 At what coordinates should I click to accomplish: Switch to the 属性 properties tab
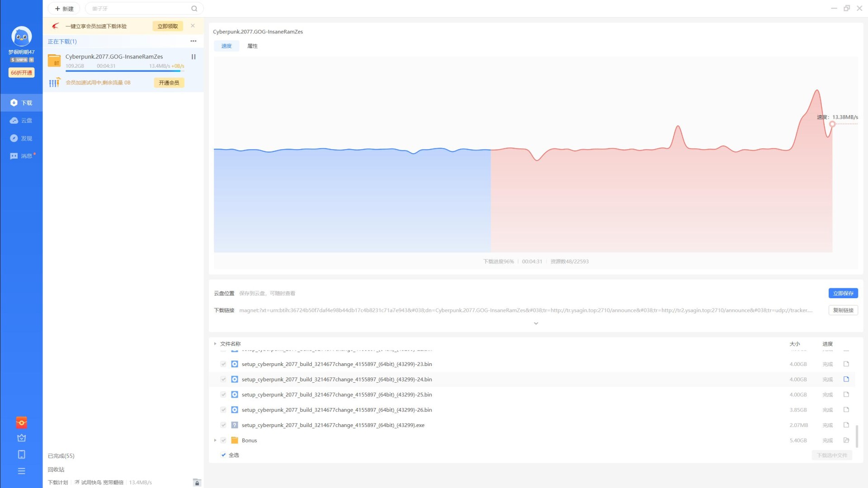(x=252, y=46)
